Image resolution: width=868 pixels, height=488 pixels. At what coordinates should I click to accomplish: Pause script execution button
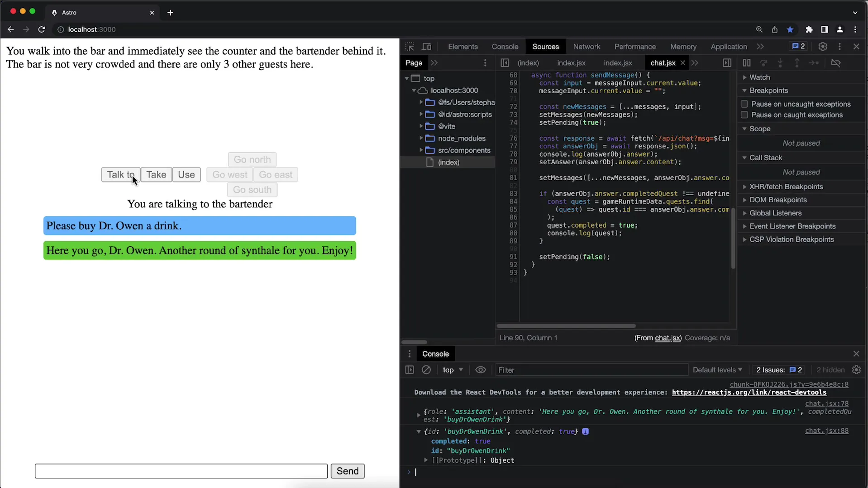click(x=747, y=63)
